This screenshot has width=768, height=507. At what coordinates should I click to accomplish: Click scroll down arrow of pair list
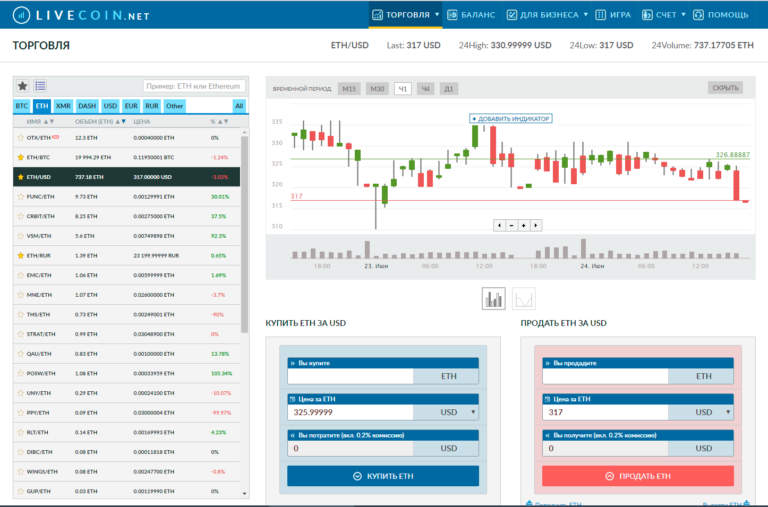pyautogui.click(x=244, y=493)
